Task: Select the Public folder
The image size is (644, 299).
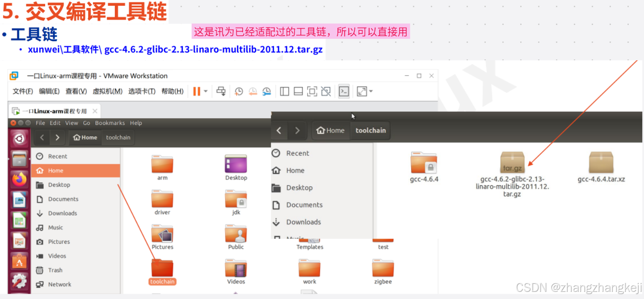Action: (236, 237)
